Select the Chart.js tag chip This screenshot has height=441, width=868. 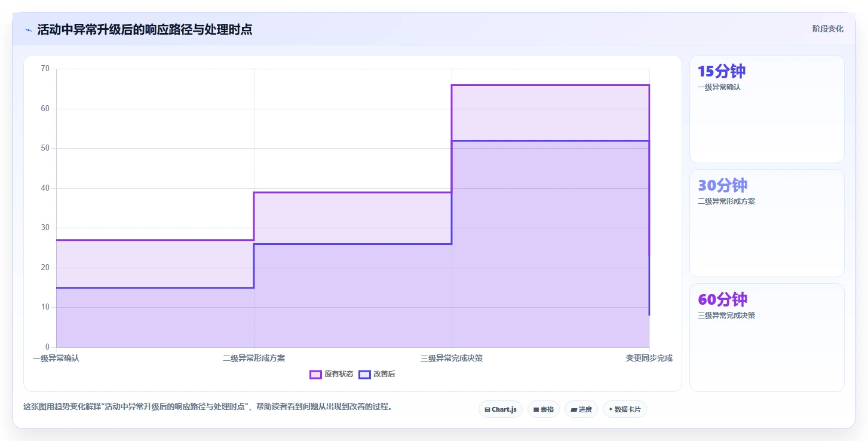[501, 409]
